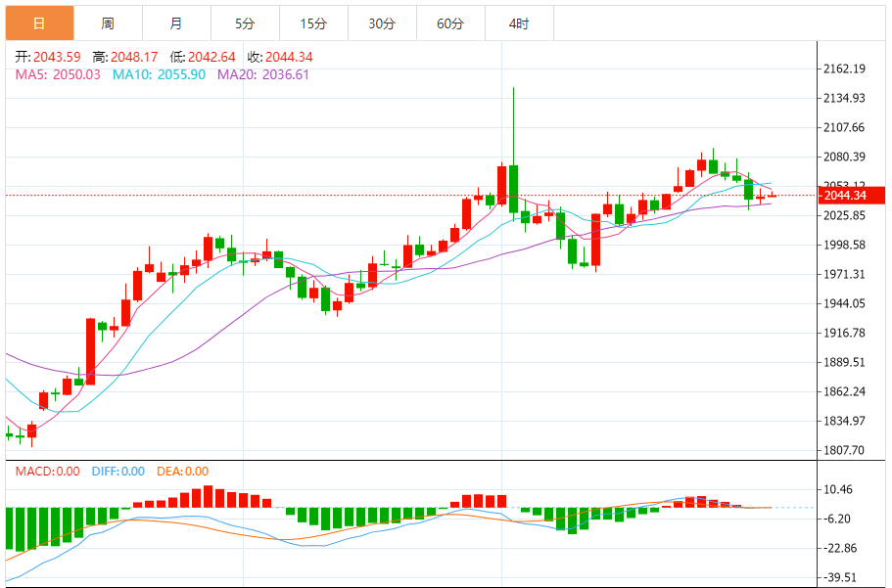
Task: Select the 30分 timeframe tab
Action: [382, 23]
